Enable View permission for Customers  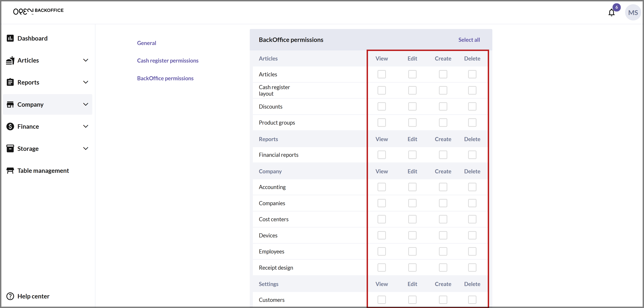381,300
